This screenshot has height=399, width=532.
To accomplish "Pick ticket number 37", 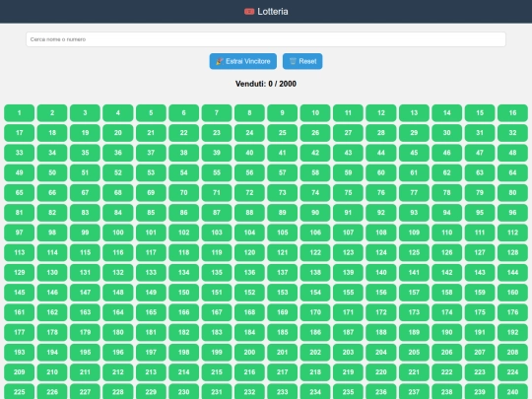I will point(151,153).
